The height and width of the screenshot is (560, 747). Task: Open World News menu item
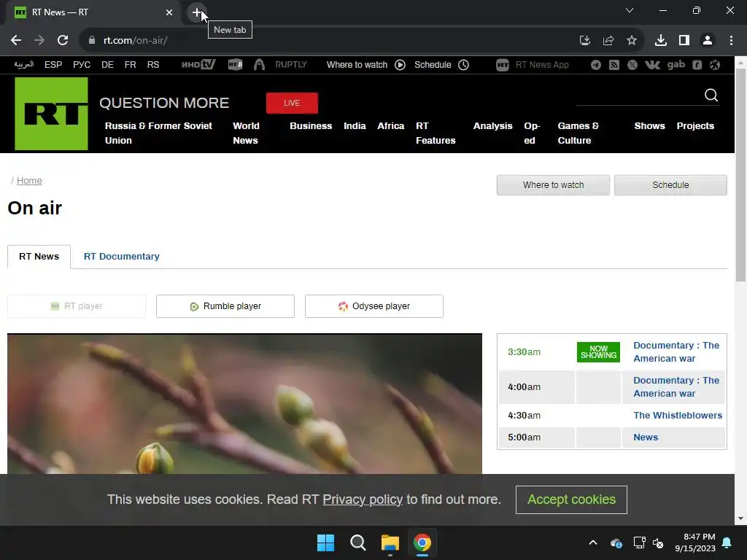[246, 133]
